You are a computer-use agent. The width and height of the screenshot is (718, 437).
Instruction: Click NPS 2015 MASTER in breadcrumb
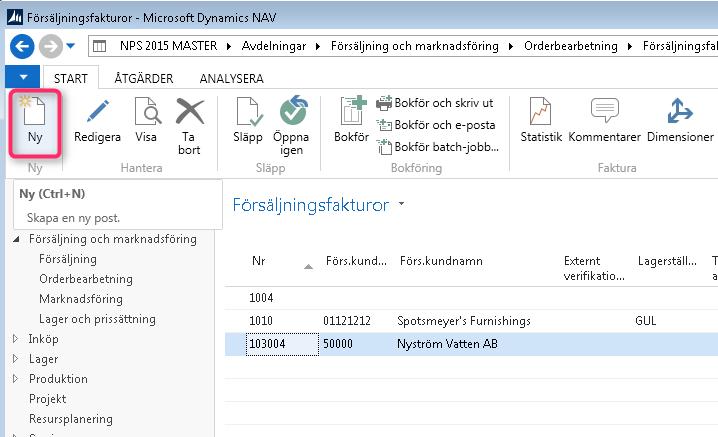click(169, 46)
